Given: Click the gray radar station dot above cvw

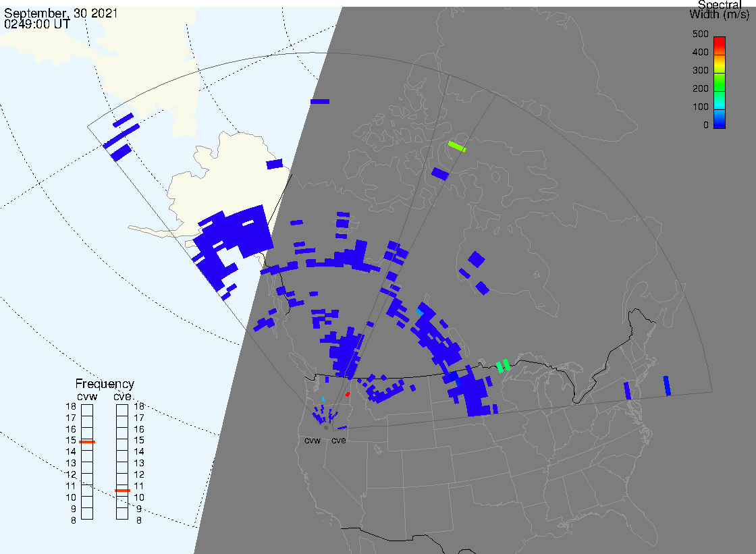Looking at the screenshot, I should (x=326, y=428).
